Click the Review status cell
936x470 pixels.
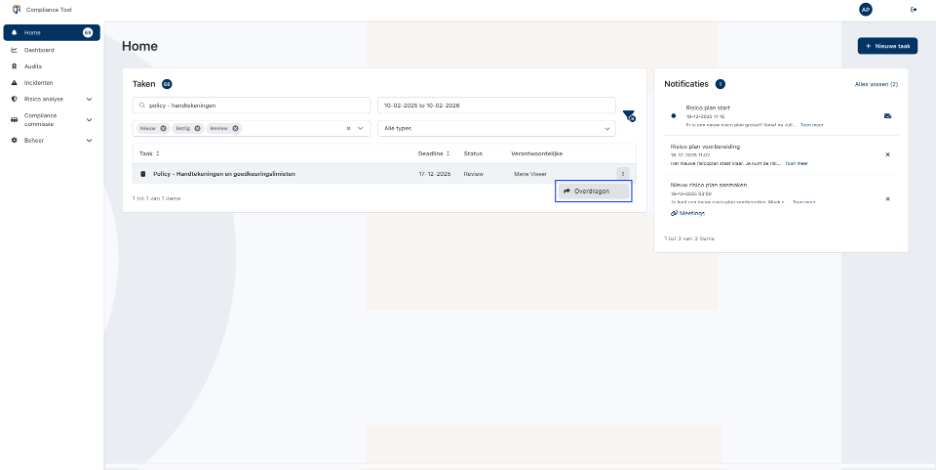click(x=473, y=174)
